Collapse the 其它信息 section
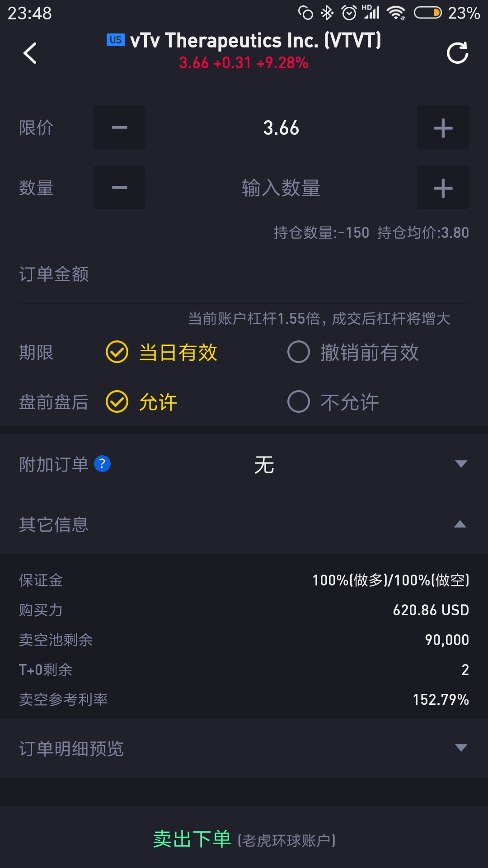The width and height of the screenshot is (488, 868). pyautogui.click(x=460, y=524)
